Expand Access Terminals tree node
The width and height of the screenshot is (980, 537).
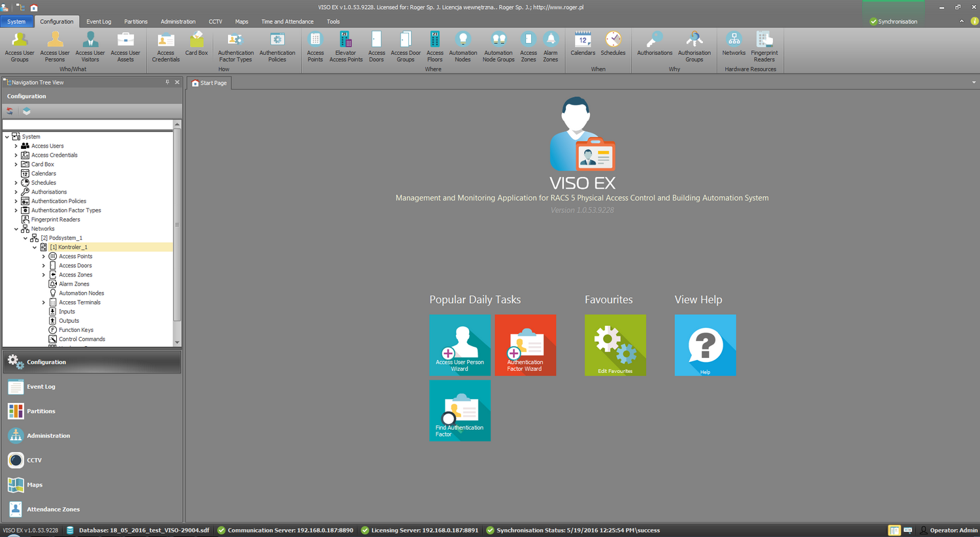point(44,302)
